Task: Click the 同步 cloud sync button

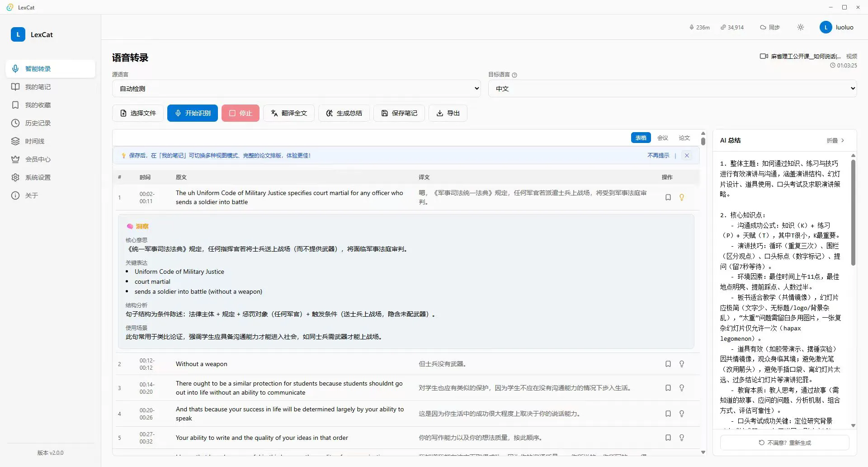Action: pos(770,28)
